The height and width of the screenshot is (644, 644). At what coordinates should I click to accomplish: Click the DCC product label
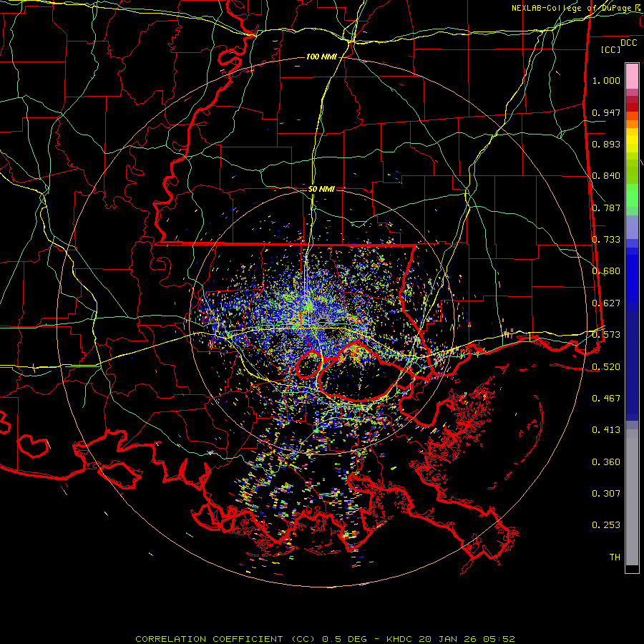point(628,43)
